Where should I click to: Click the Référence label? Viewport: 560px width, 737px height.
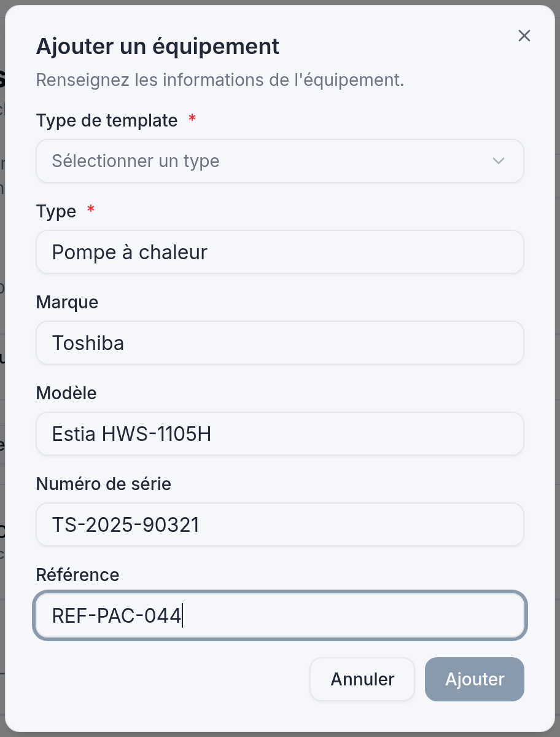tap(77, 575)
